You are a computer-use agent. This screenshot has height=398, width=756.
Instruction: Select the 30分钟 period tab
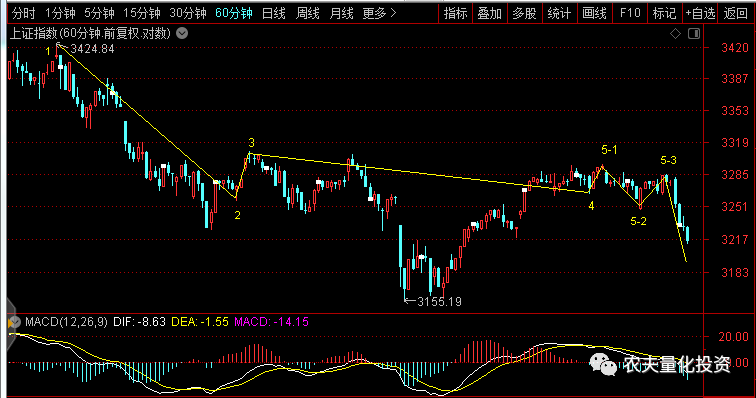click(188, 13)
